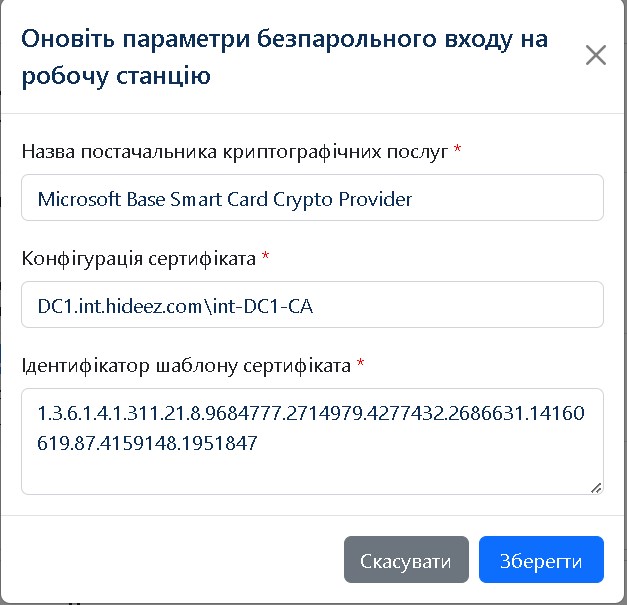Screen dimensions: 627x605
Task: Place cursor on the OID's second line
Action: (148, 441)
